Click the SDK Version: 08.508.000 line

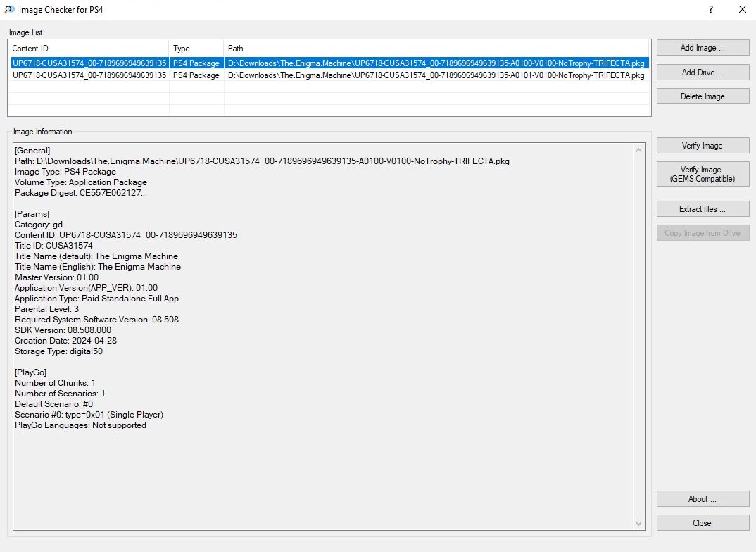(x=63, y=330)
